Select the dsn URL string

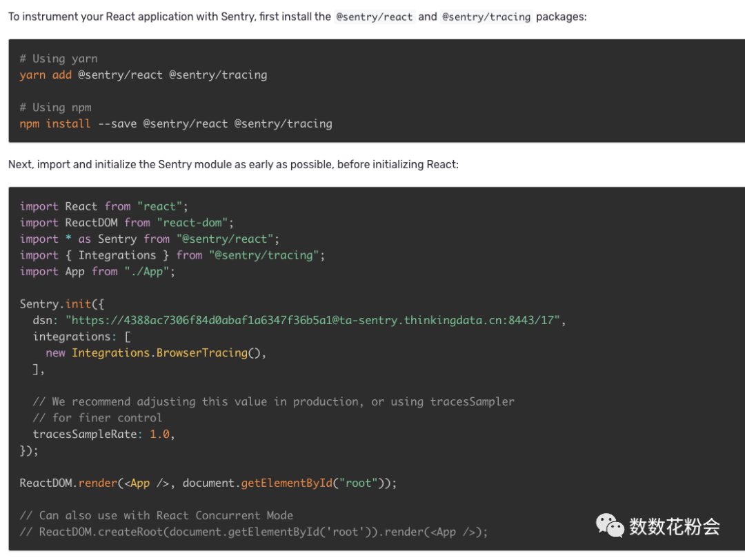(x=312, y=320)
